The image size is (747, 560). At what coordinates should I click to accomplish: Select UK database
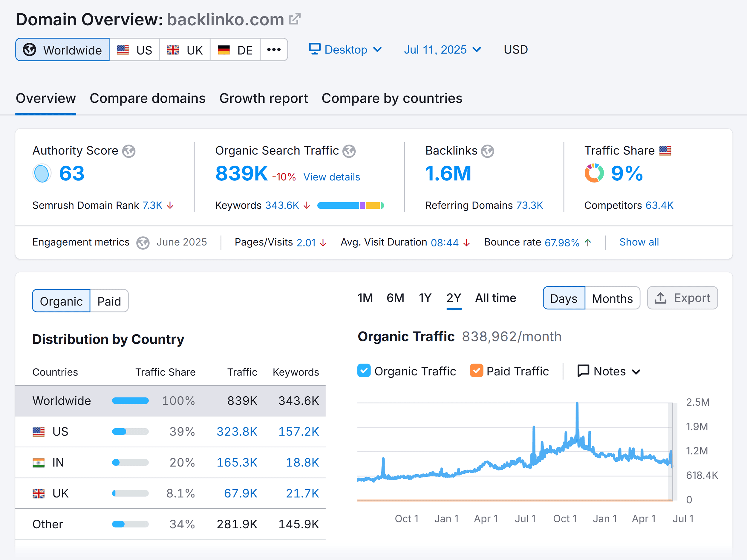pos(185,50)
